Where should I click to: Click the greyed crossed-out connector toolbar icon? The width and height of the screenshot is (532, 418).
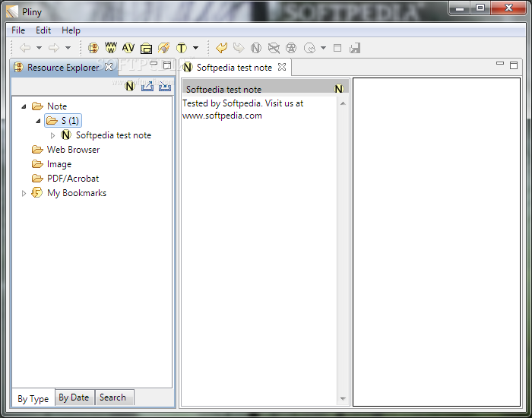tap(274, 48)
